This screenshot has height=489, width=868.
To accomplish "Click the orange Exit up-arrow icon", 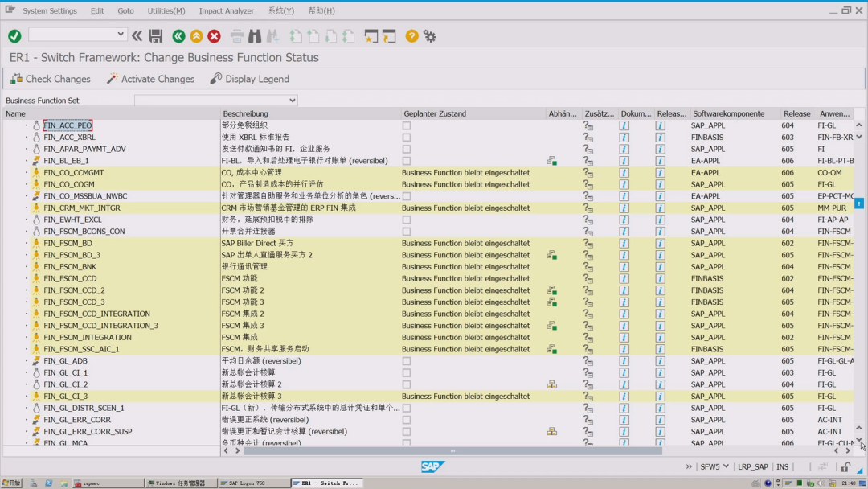I will (197, 36).
